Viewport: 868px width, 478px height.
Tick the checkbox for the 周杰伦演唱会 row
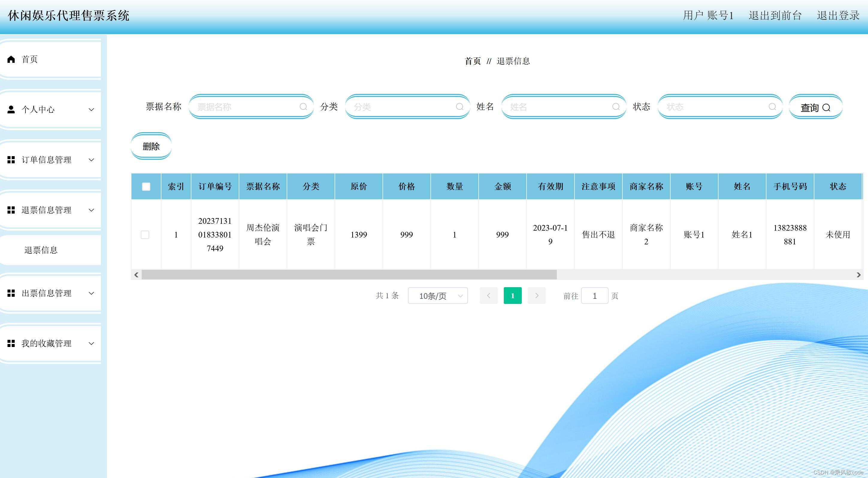pyautogui.click(x=145, y=235)
